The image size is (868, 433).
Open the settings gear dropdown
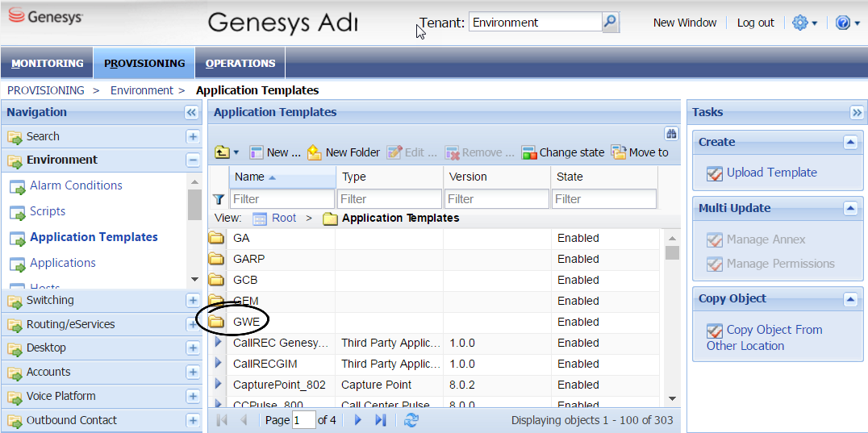[804, 23]
